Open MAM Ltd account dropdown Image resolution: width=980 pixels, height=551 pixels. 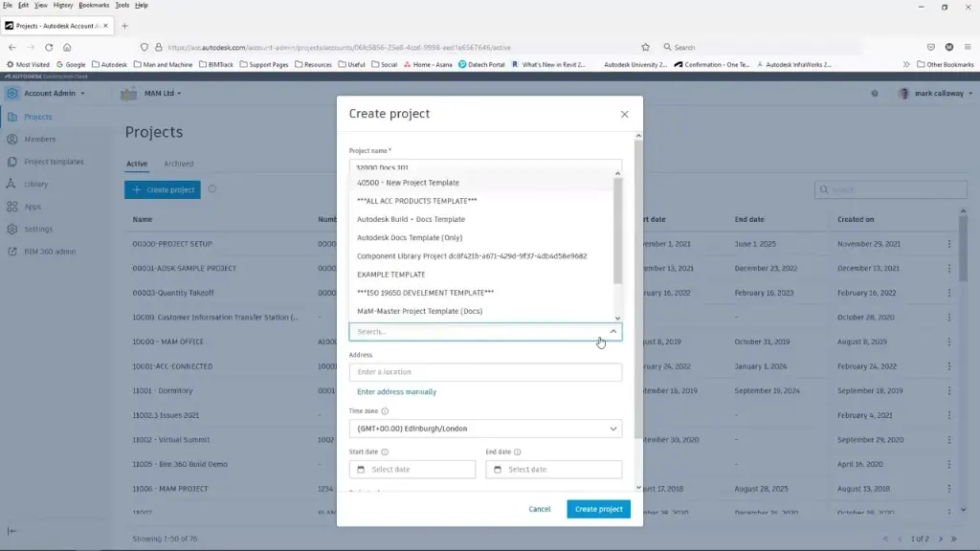[163, 93]
